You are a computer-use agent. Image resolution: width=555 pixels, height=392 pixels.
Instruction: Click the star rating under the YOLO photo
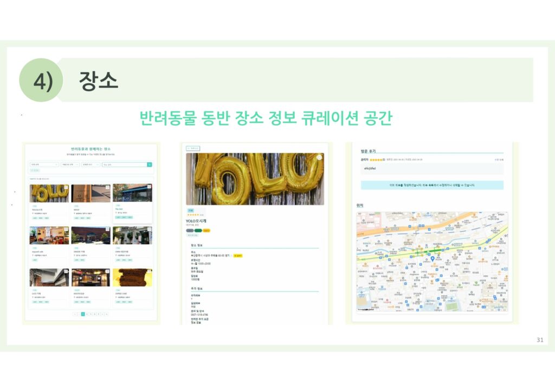coord(193,215)
